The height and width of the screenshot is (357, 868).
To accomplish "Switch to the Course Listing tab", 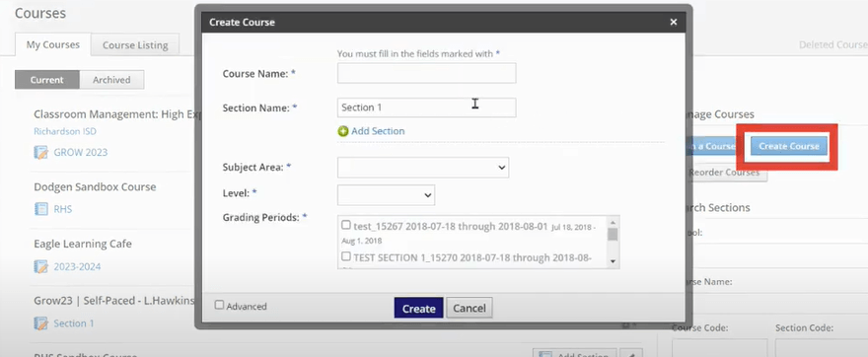I will pyautogui.click(x=135, y=44).
